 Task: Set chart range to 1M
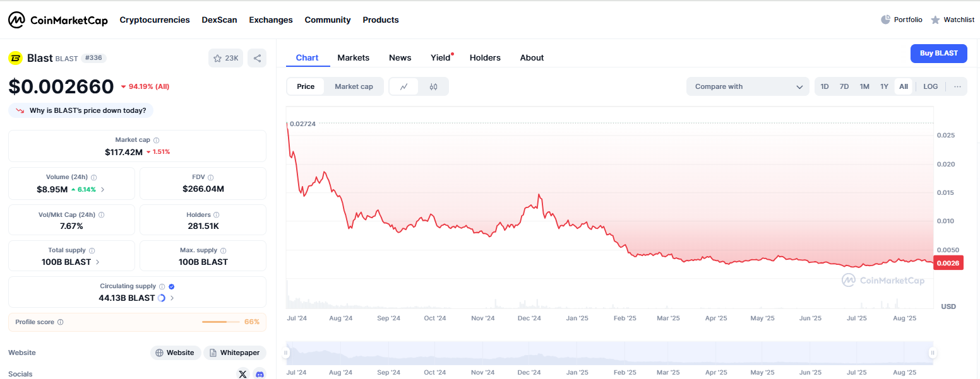click(x=864, y=86)
